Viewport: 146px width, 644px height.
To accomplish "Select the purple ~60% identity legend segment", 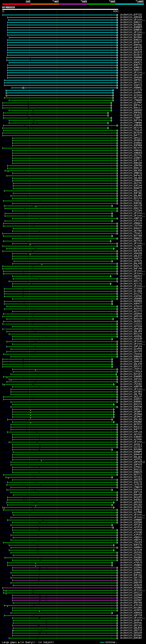I will coord(73,4).
